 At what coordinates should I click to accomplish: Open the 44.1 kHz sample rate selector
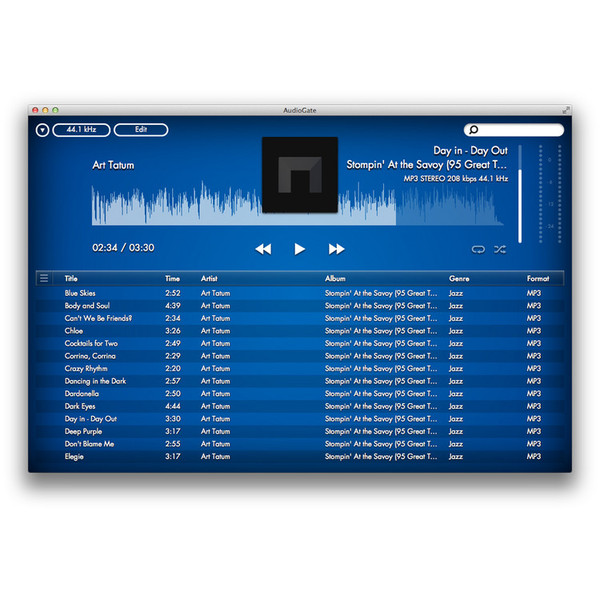81,130
